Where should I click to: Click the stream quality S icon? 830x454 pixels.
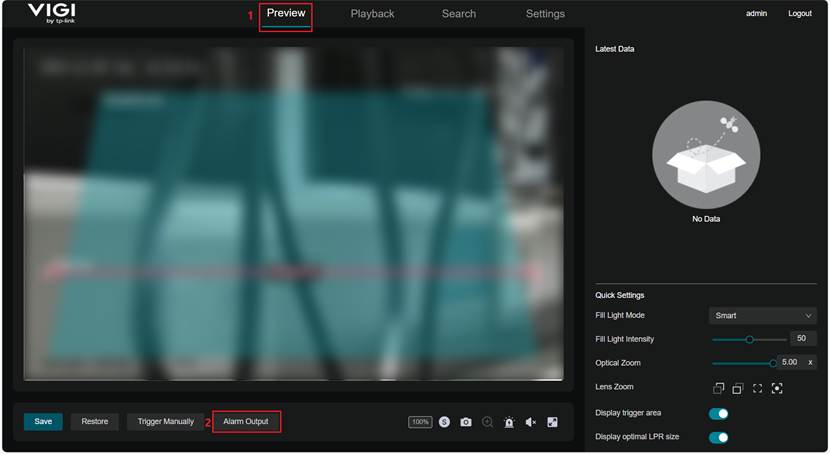click(x=445, y=422)
